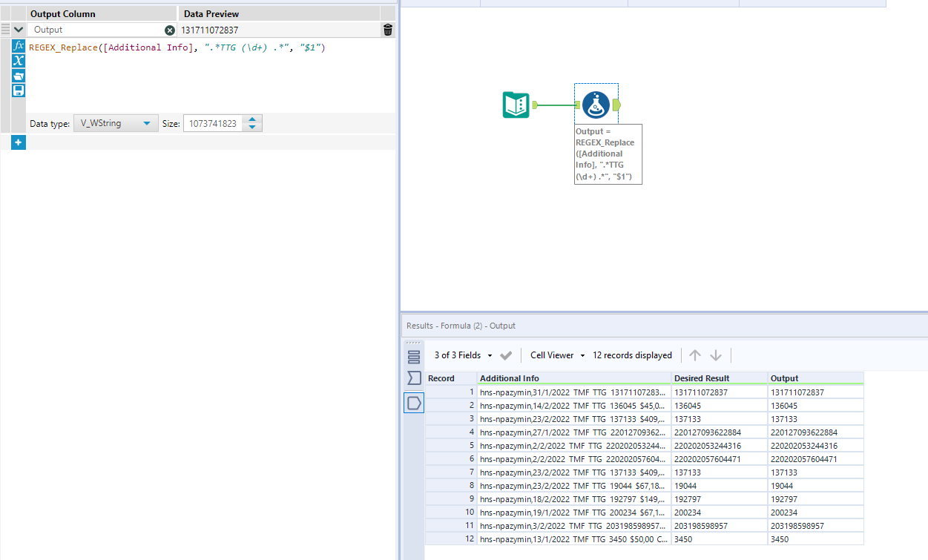Increase Size value with up stepper arrow
Image resolution: width=928 pixels, height=560 pixels.
(252, 119)
